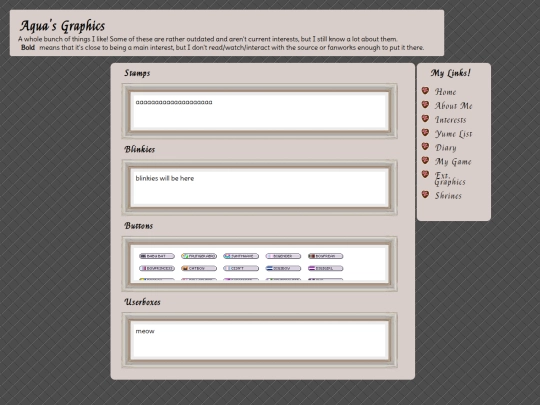Navigate to My Game
540x405 pixels.
point(453,162)
